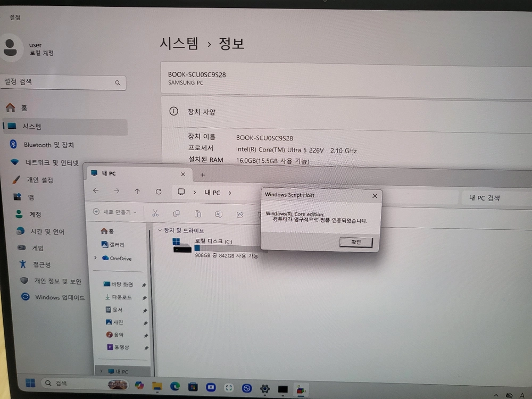Click the Explorer navigation pane scrollbar
The image size is (532, 399).
point(151,302)
